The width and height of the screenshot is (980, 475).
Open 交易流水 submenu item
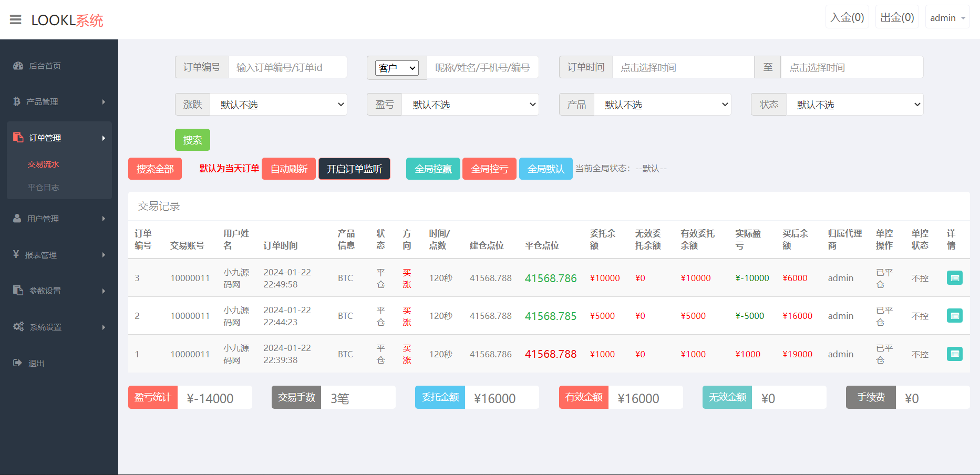tap(43, 164)
